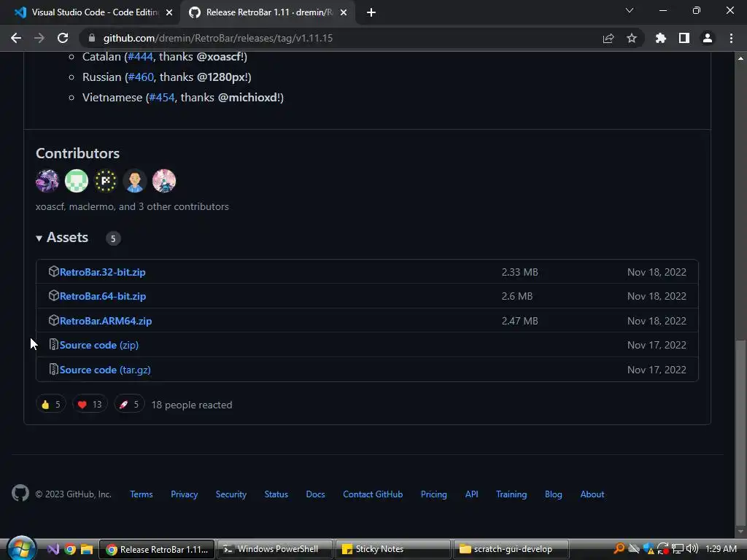The width and height of the screenshot is (747, 560).
Task: Visit @michioxd profile mention
Action: pyautogui.click(x=249, y=98)
